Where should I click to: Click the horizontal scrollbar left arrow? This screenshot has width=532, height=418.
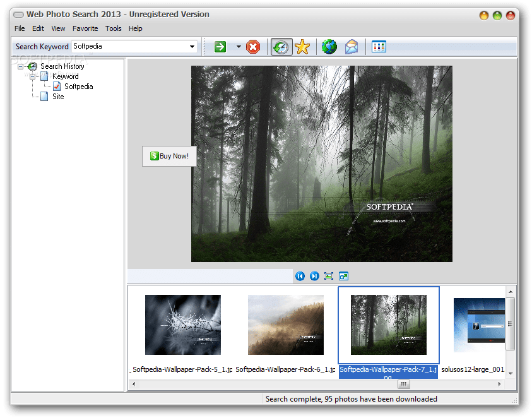click(134, 384)
